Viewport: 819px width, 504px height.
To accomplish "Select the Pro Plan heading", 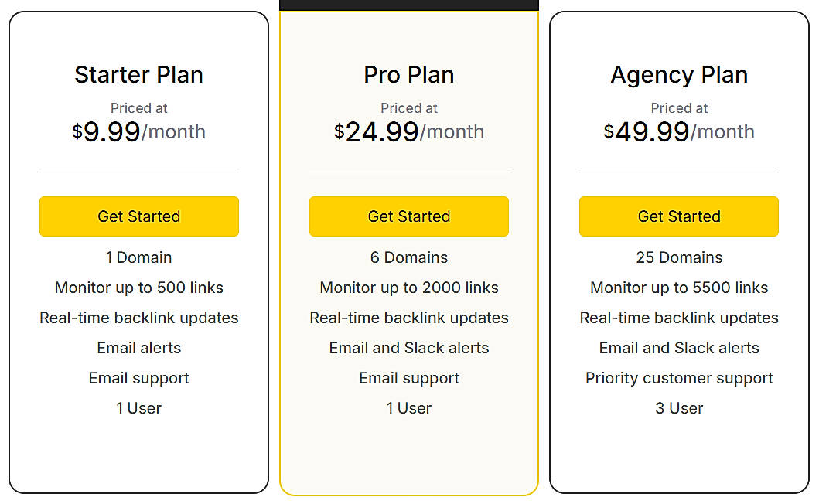I will [408, 74].
